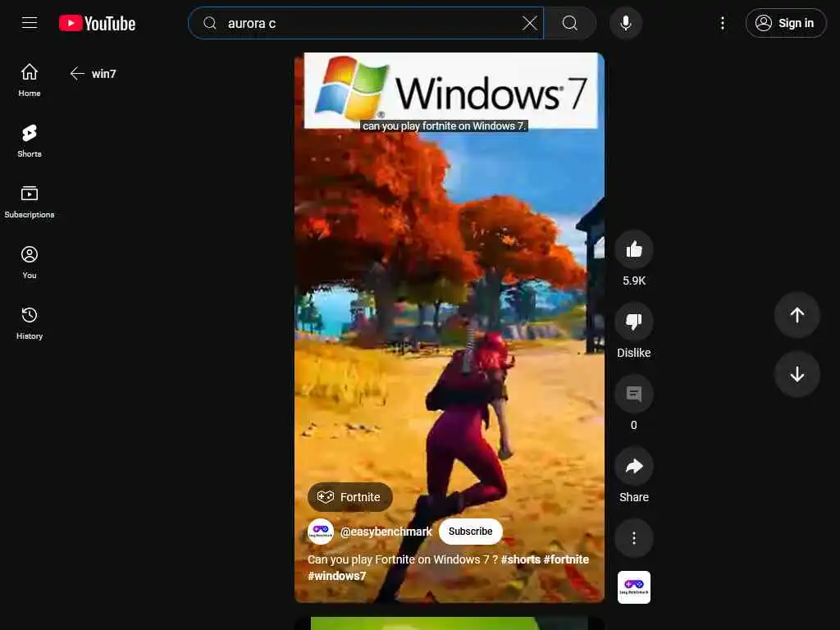Click the magnifier search button
Image resolution: width=840 pixels, height=630 pixels.
coord(570,23)
